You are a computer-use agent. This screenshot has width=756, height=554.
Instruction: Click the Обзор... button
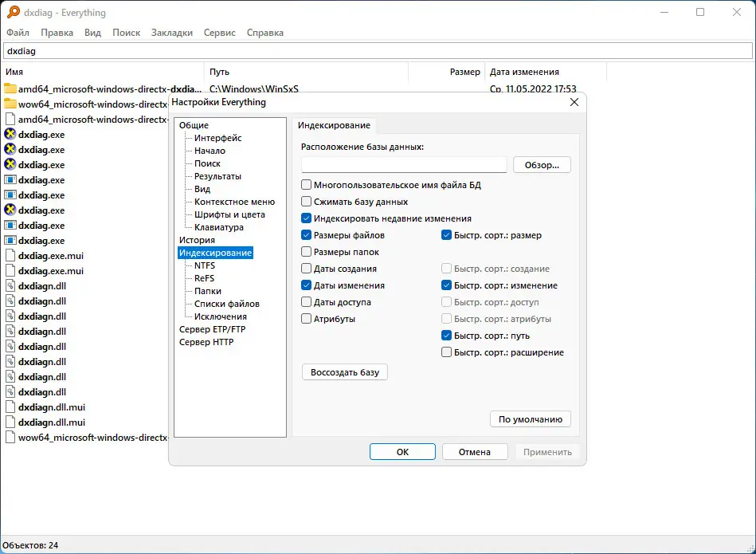coord(542,165)
